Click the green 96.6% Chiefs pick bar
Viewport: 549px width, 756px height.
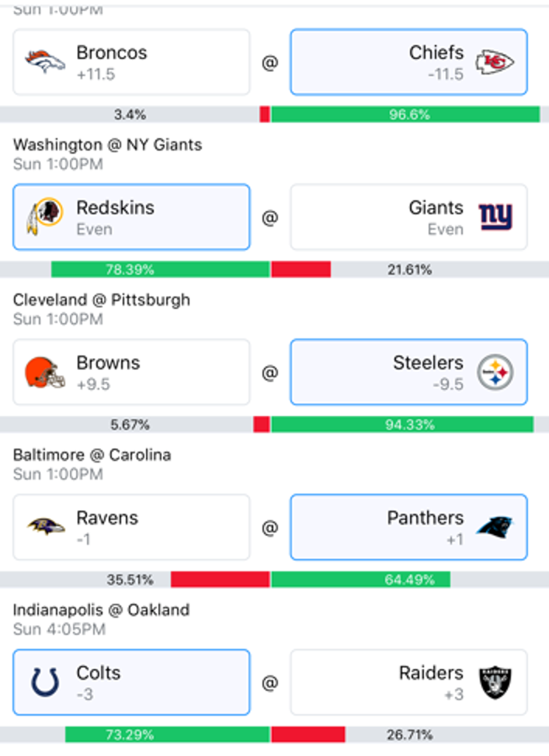pos(405,114)
